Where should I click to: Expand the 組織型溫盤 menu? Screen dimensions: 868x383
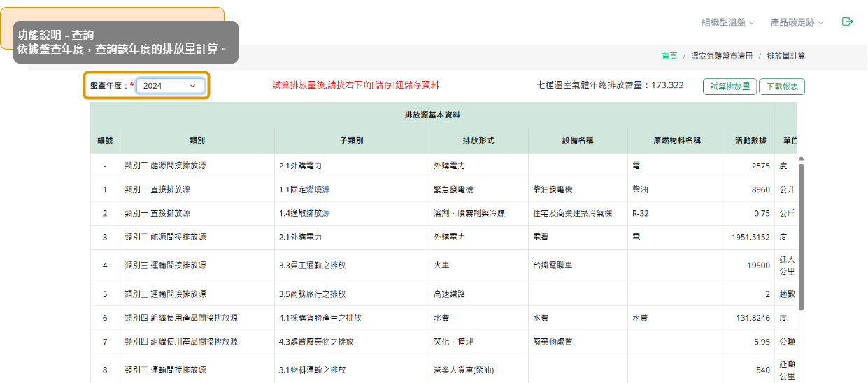coord(727,22)
